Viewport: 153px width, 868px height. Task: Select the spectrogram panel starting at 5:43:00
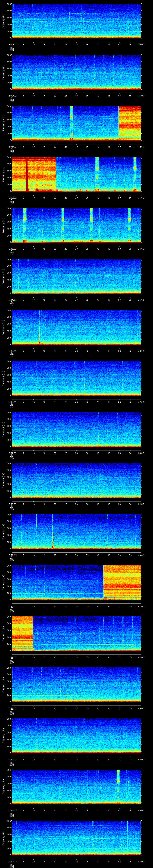[x=76, y=736]
